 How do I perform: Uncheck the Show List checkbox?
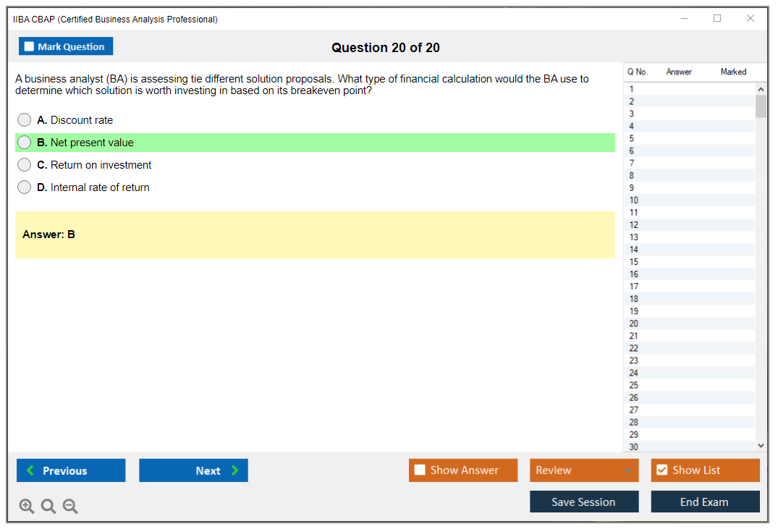[x=661, y=470]
